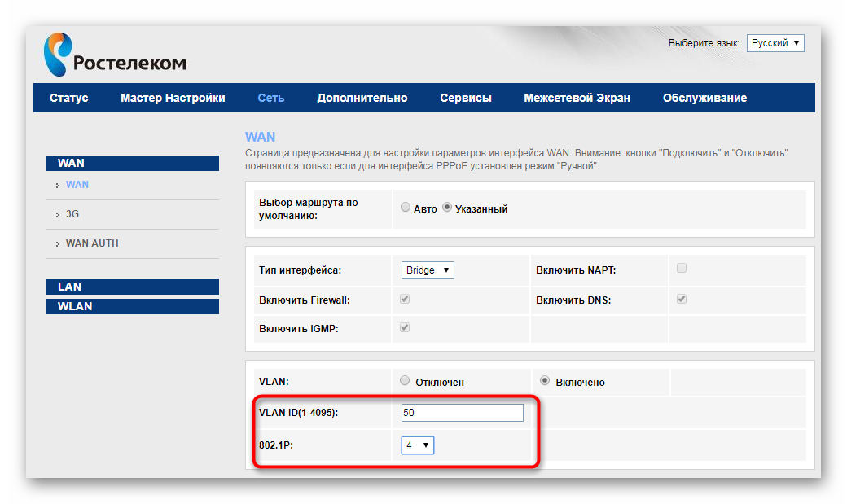Open the 802.1P priority dropdown
This screenshot has height=504, width=847.
[x=418, y=445]
